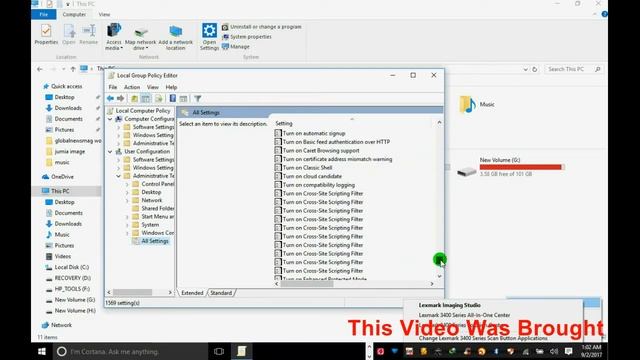Open the File menu in Group Policy Editor

(x=113, y=87)
